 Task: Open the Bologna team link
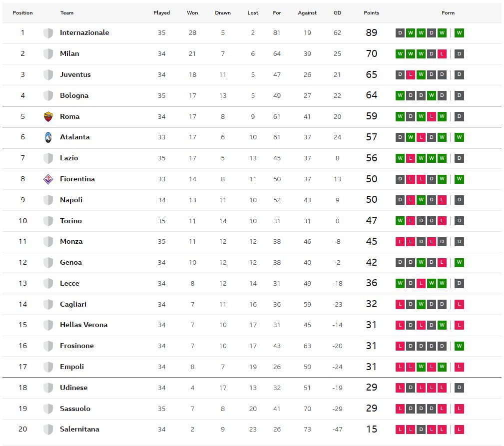(74, 95)
